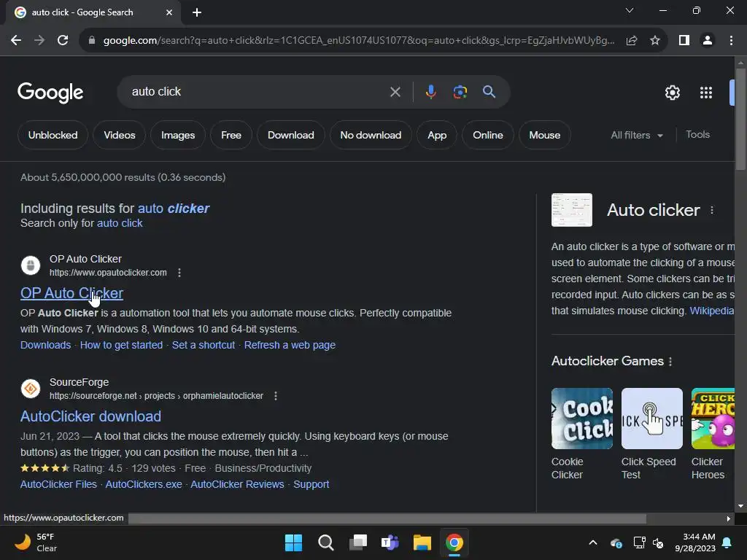Go back with the browser back arrow

[x=16, y=41]
